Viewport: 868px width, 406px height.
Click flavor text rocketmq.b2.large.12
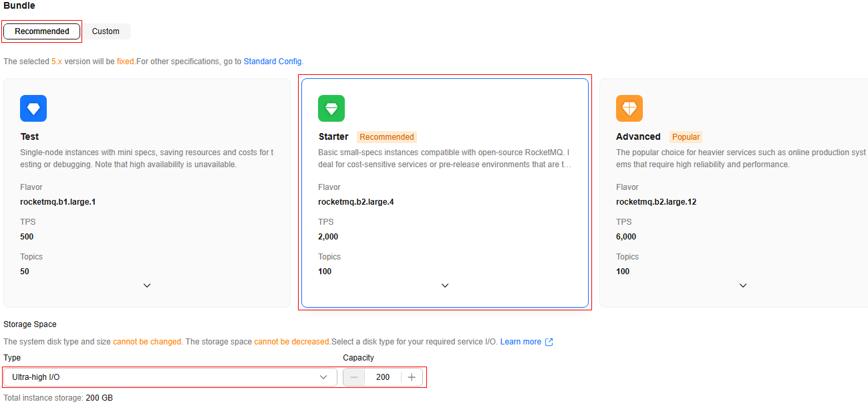[656, 202]
